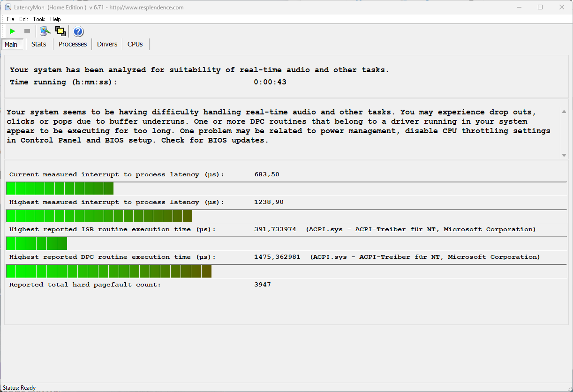Viewport: 573px width, 392px height.
Task: Open the Tools menu
Action: [39, 19]
